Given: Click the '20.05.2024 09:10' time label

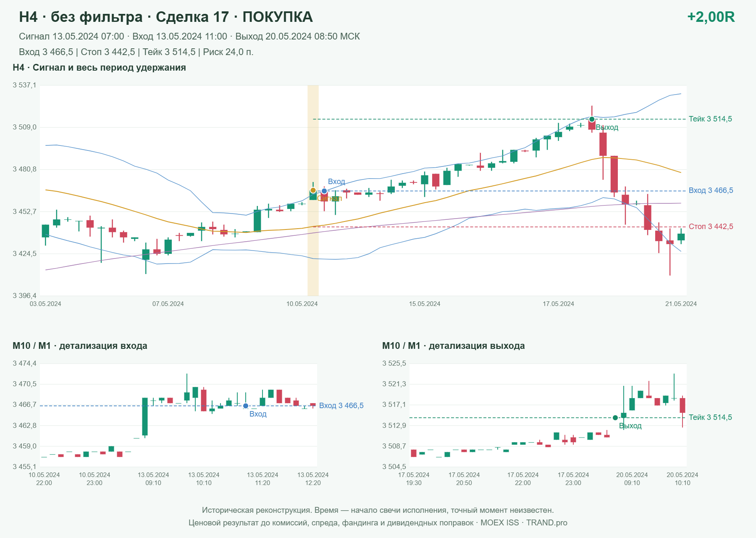Looking at the screenshot, I should tap(632, 479).
